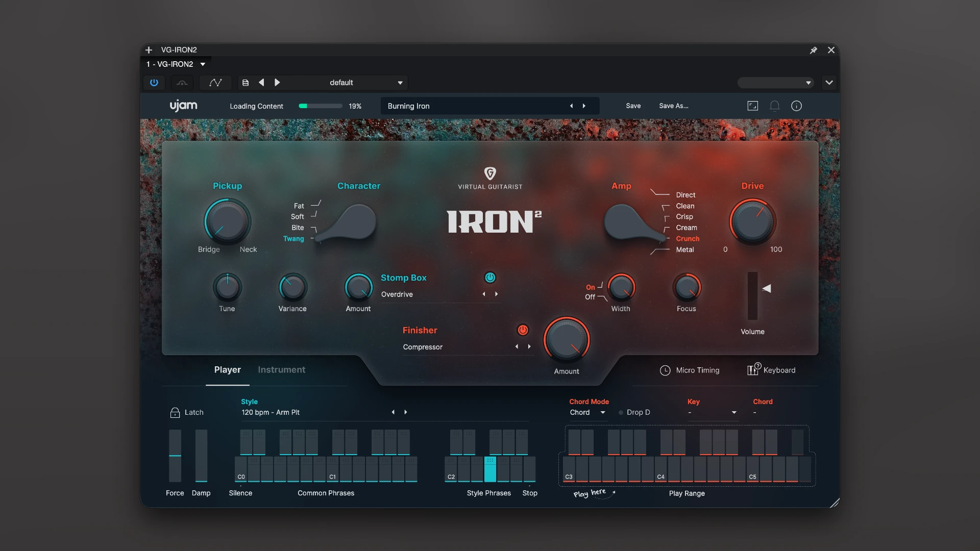Enable the Drop D option
This screenshot has width=980, height=551.
click(634, 412)
